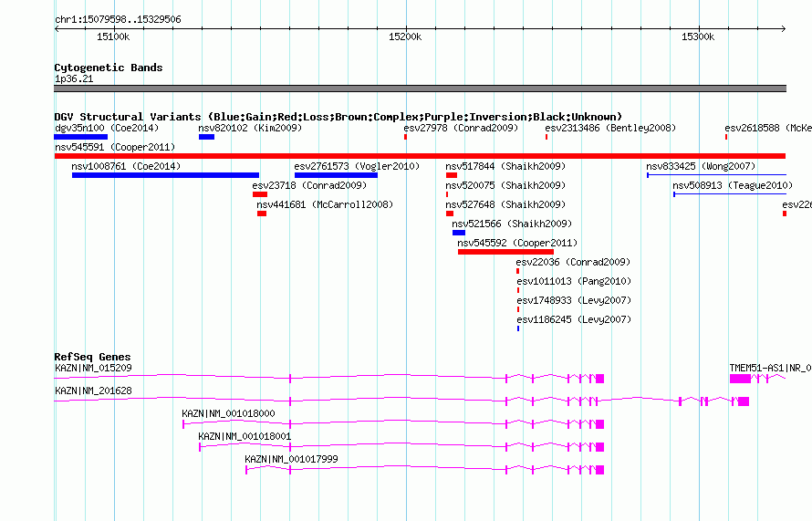Click the KAZN|NM_001018000 transcript label
Image resolution: width=812 pixels, height=521 pixels.
[228, 414]
